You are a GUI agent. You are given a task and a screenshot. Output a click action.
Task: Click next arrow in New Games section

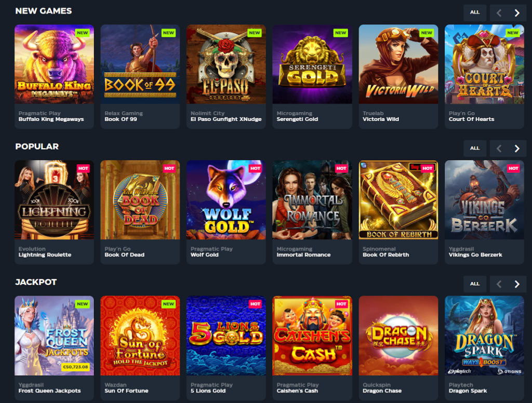[x=517, y=13]
